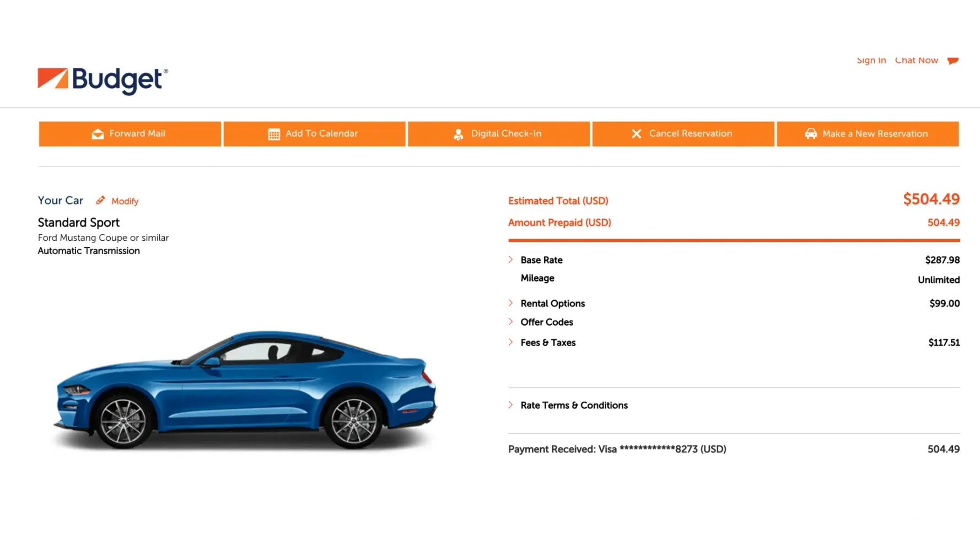Click the Mileage label
The image size is (980, 551).
click(537, 278)
